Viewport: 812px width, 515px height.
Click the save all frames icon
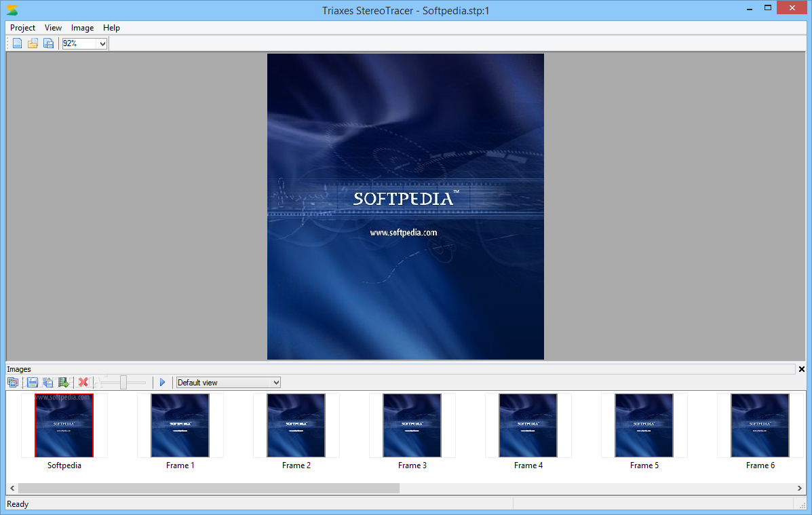[47, 383]
